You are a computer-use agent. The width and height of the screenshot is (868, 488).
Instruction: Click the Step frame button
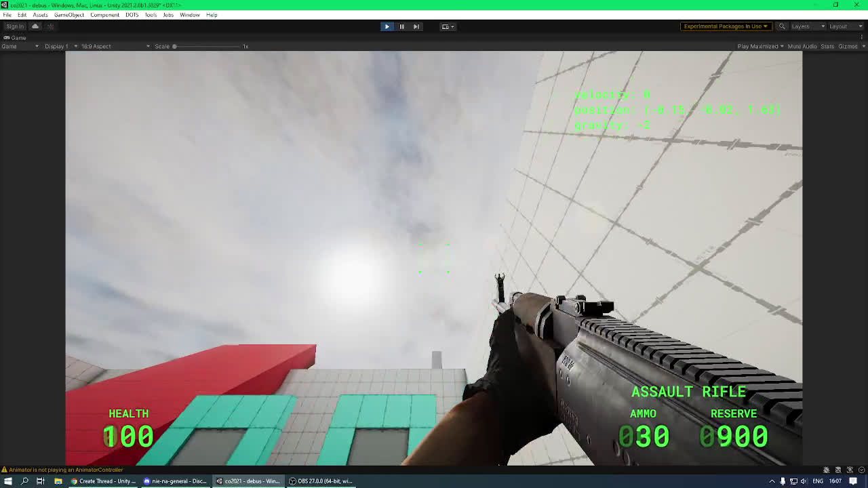[416, 26]
